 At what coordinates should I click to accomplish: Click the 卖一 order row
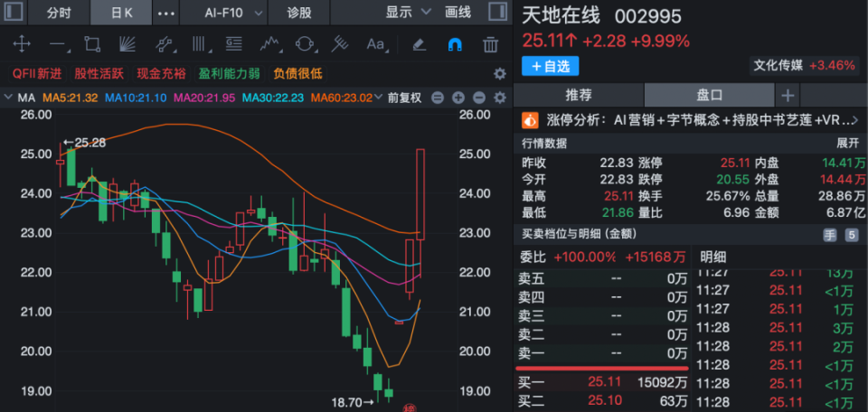(602, 352)
